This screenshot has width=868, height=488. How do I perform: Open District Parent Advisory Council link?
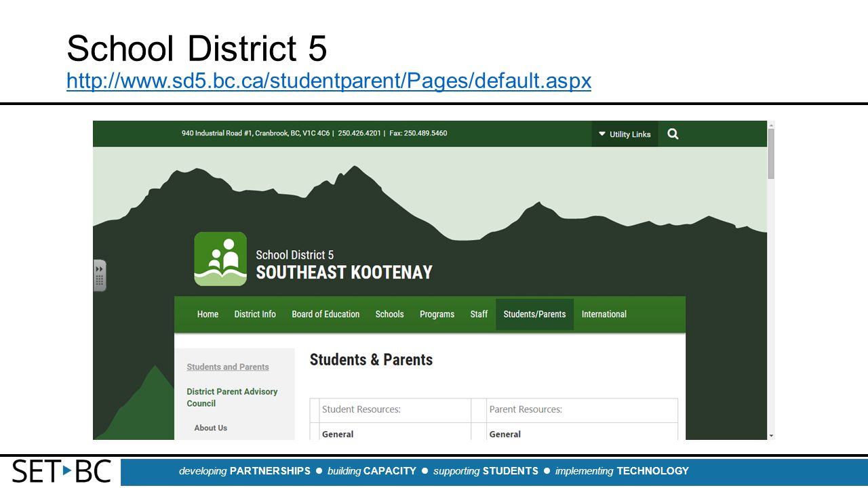232,397
